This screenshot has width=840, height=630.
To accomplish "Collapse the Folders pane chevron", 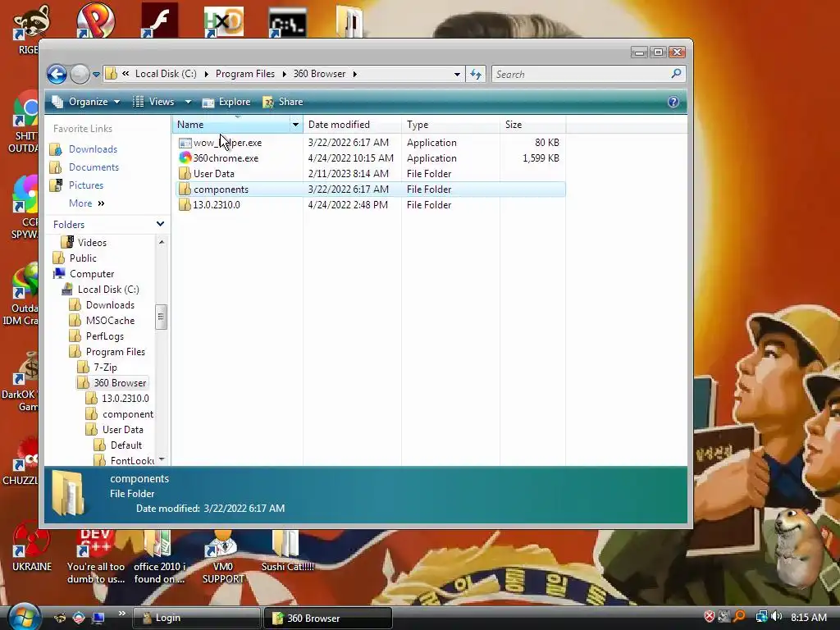I will pos(160,225).
